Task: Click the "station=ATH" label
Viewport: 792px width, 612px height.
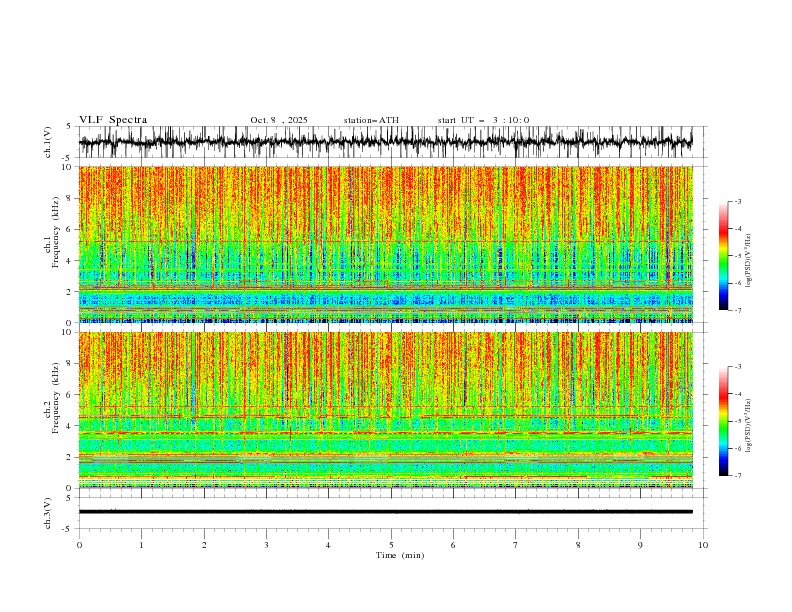Action: [x=371, y=120]
